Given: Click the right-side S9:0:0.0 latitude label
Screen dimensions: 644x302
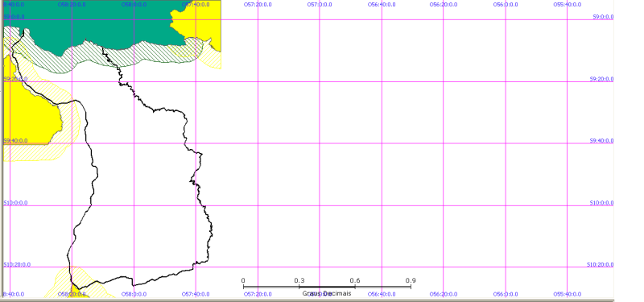Looking at the screenshot, I should pos(603,17).
